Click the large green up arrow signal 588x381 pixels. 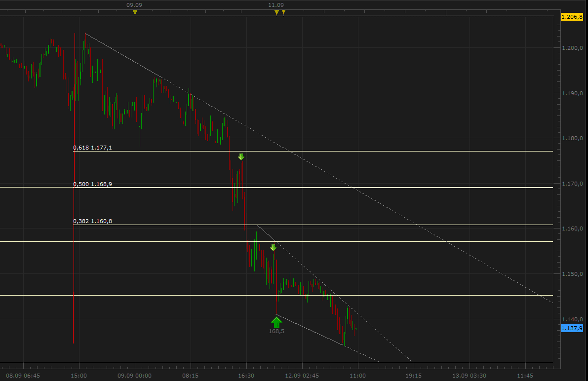click(x=276, y=322)
